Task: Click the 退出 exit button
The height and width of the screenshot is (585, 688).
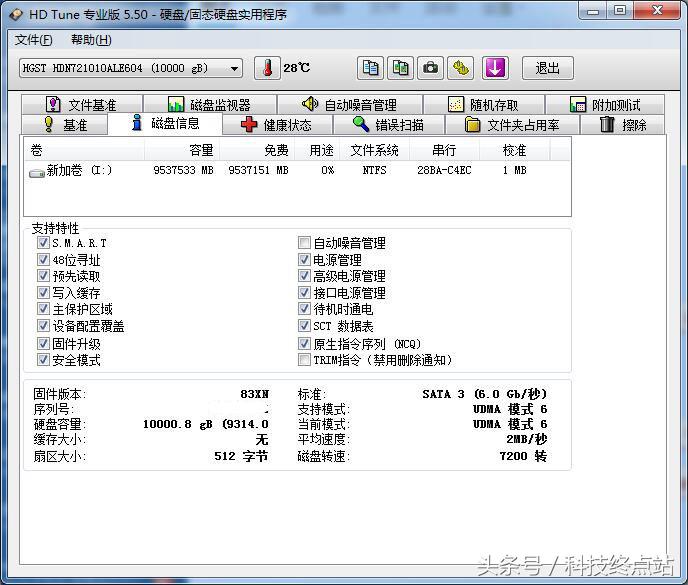Action: coord(548,68)
